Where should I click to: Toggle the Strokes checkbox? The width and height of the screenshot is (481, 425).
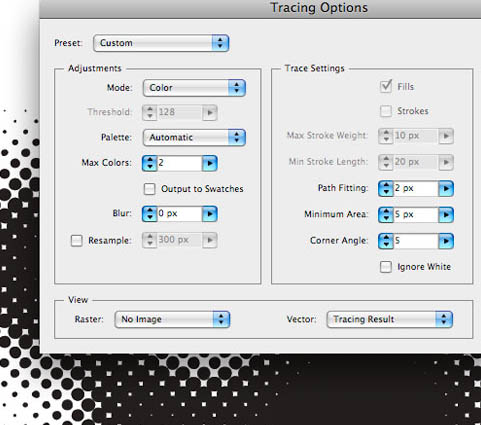[x=386, y=111]
